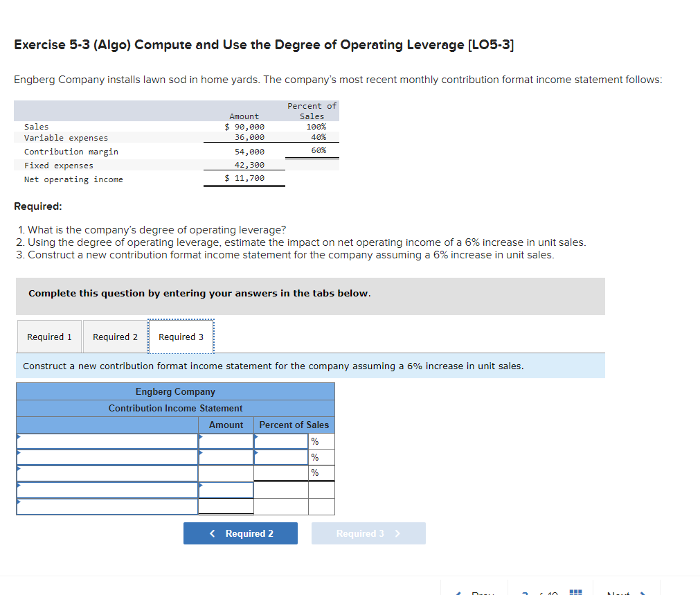Click the 'Amount' column header in answer table

(x=226, y=425)
